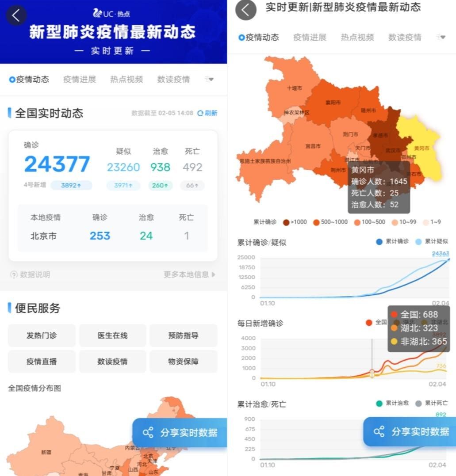The width and height of the screenshot is (456, 476).
Task: Switch to the 疫情进展 tab
Action: 80,79
